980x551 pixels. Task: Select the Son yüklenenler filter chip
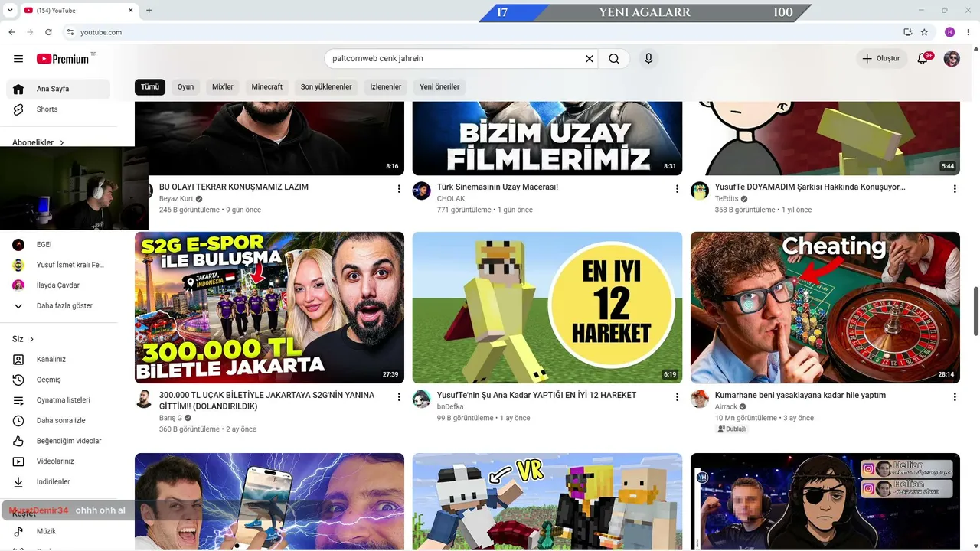[x=326, y=86]
